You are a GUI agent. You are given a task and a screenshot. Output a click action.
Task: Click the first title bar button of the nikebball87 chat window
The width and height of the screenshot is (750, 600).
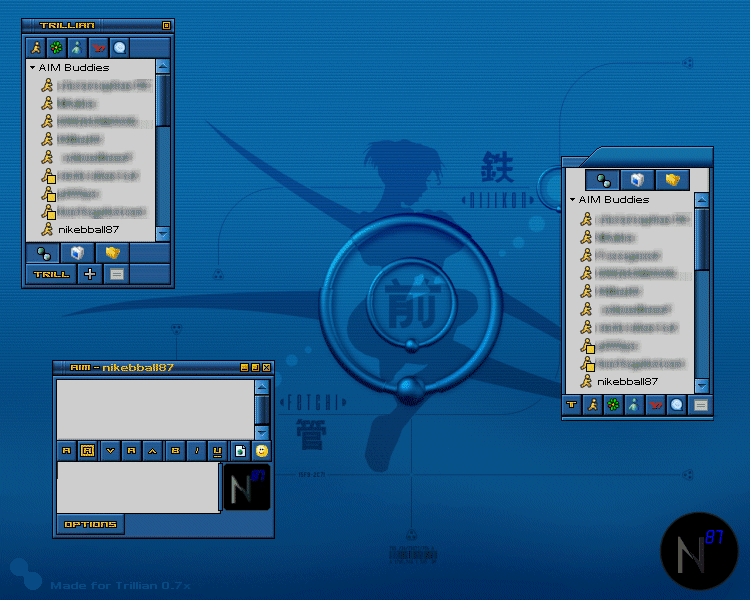tap(244, 367)
